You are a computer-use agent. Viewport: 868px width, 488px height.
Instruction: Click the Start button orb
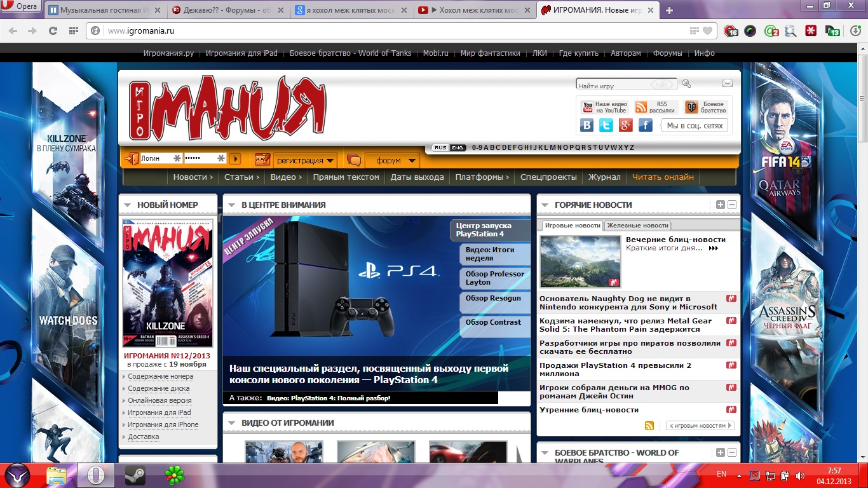coord(17,475)
